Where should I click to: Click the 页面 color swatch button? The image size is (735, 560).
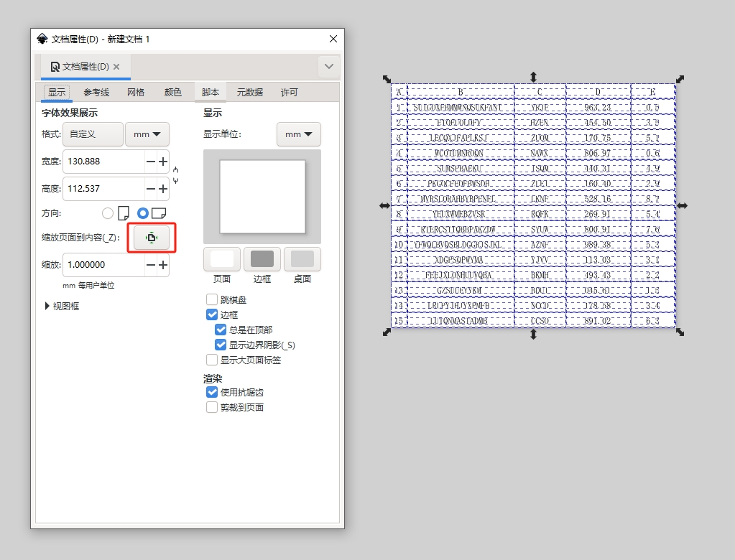tap(222, 259)
